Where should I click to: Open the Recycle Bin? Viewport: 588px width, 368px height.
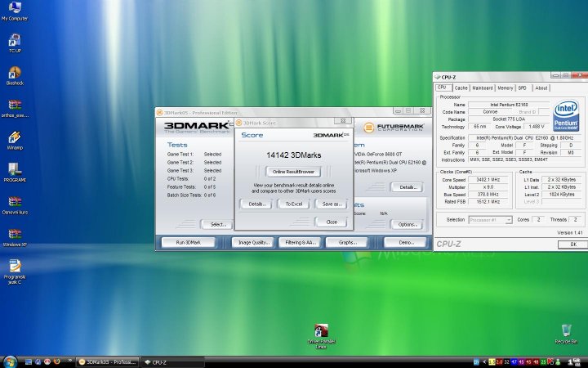point(566,334)
